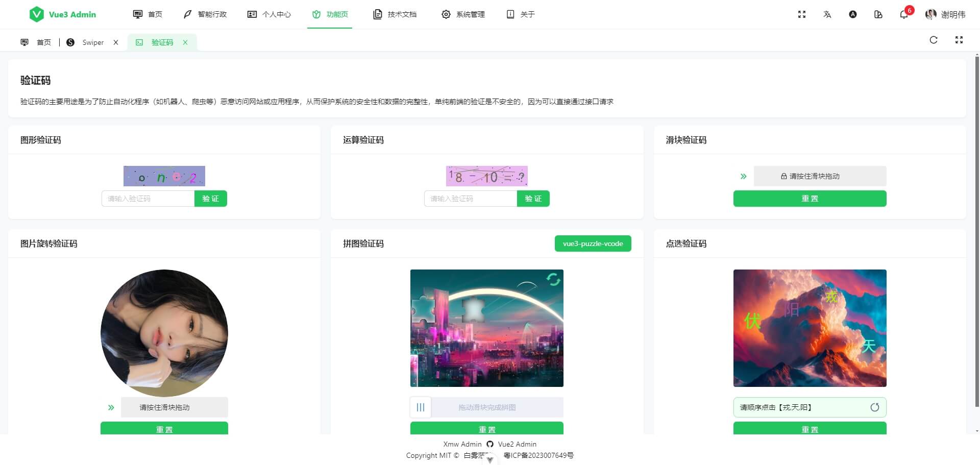This screenshot has height=465, width=980.
Task: Click the character 天 on the image
Action: tap(869, 346)
